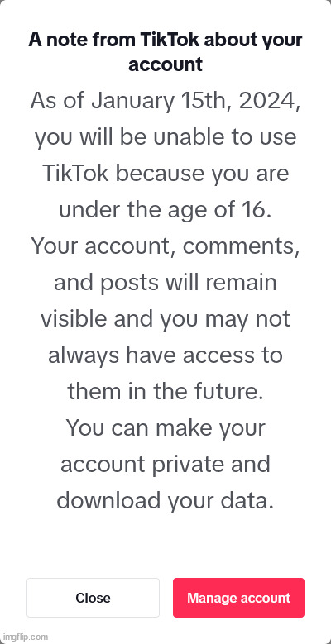
Task: Select the line 'Your account, comments,'
Action: pos(165,246)
